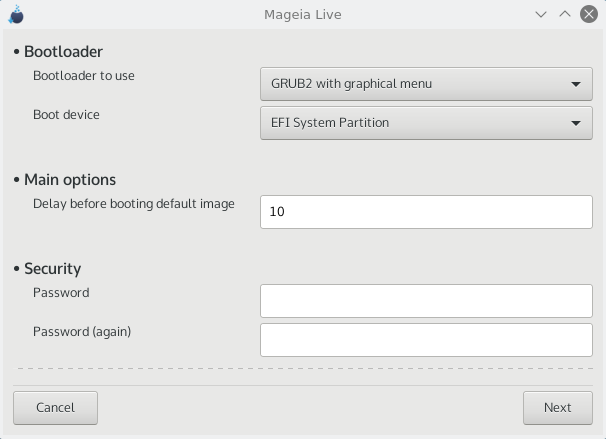The image size is (606, 439).
Task: Click the "Password (again)" label text
Action: pos(82,332)
